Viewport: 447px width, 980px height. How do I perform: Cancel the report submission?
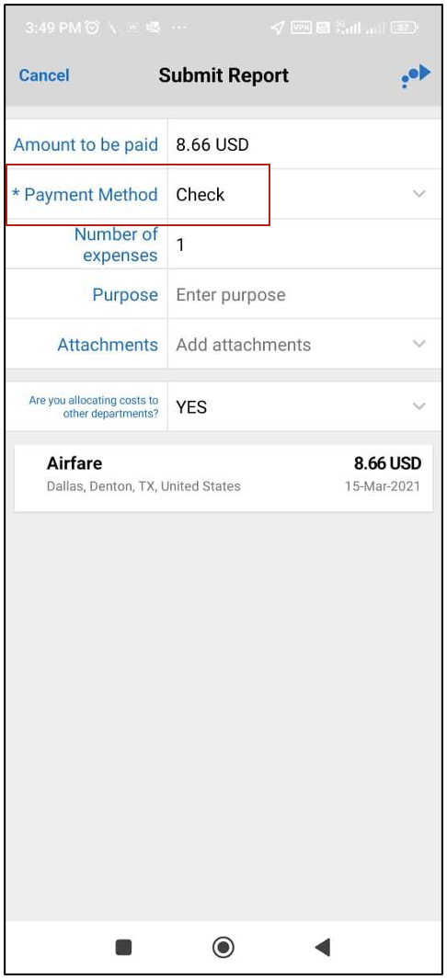click(x=44, y=75)
